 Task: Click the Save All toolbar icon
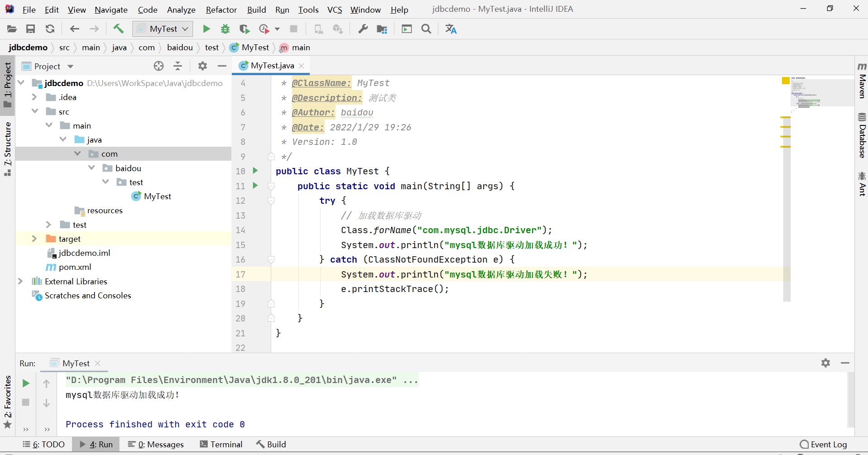pyautogui.click(x=31, y=29)
